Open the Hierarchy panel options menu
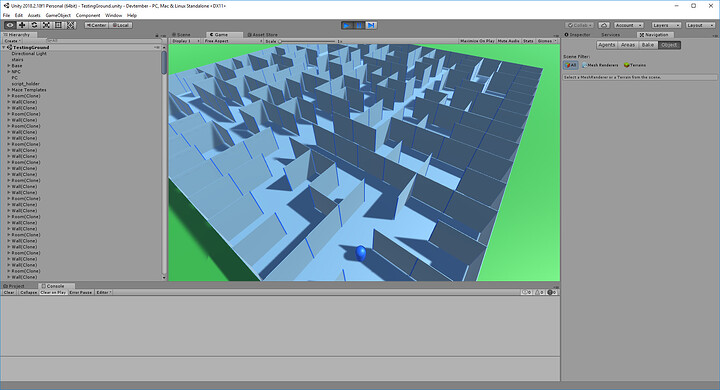The width and height of the screenshot is (720, 390). 163,35
